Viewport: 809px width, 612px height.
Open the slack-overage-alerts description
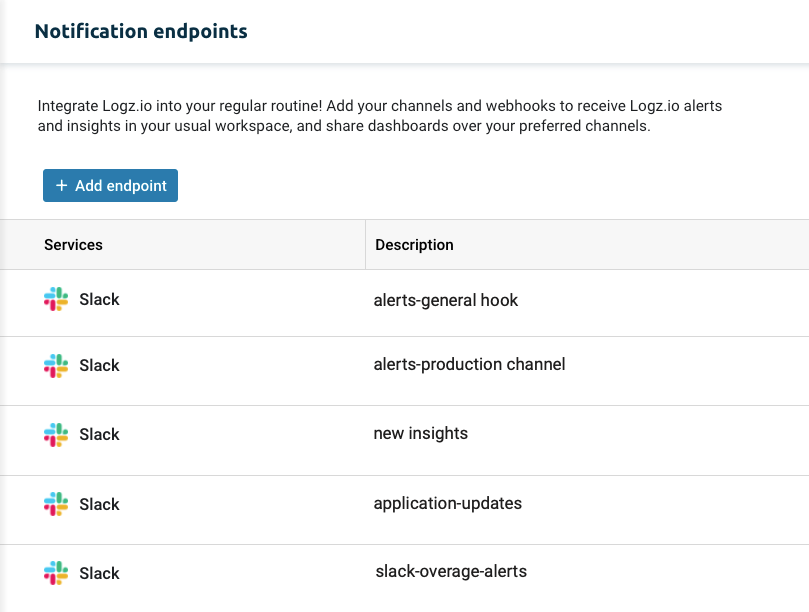click(x=451, y=572)
